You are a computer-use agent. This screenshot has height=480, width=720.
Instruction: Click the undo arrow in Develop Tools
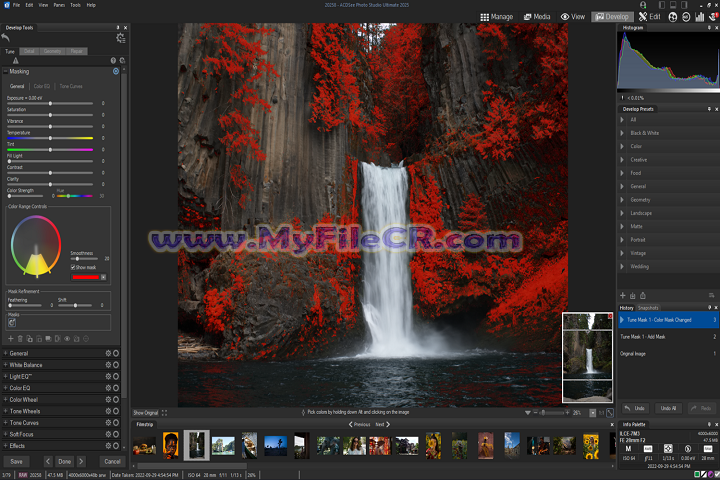6,38
